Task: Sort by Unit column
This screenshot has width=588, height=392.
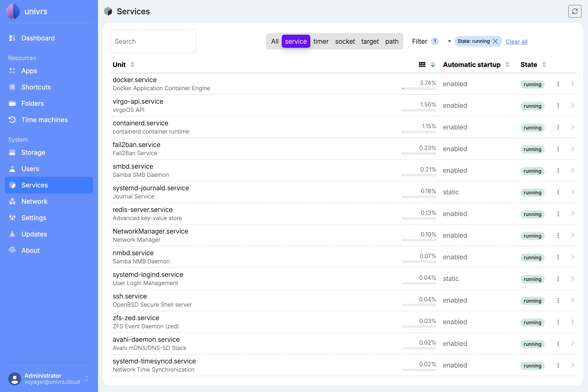Action: pos(132,65)
